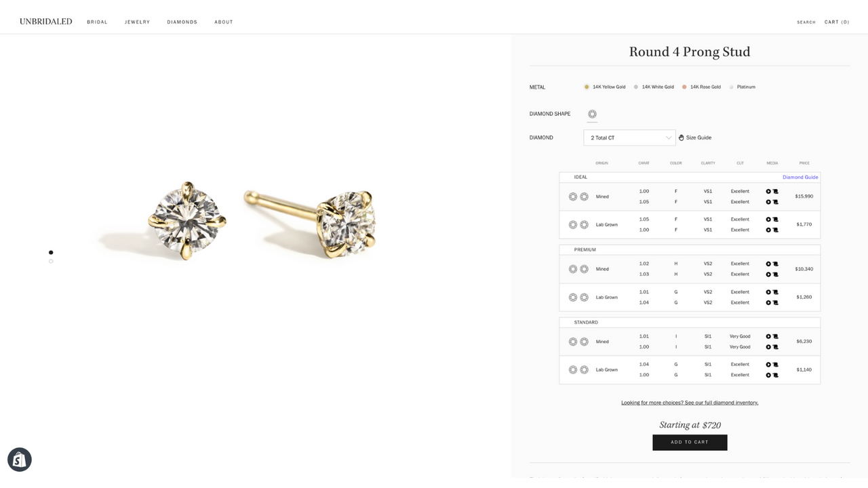Navigate to the BRIDAL section
The image size is (868, 488).
97,22
